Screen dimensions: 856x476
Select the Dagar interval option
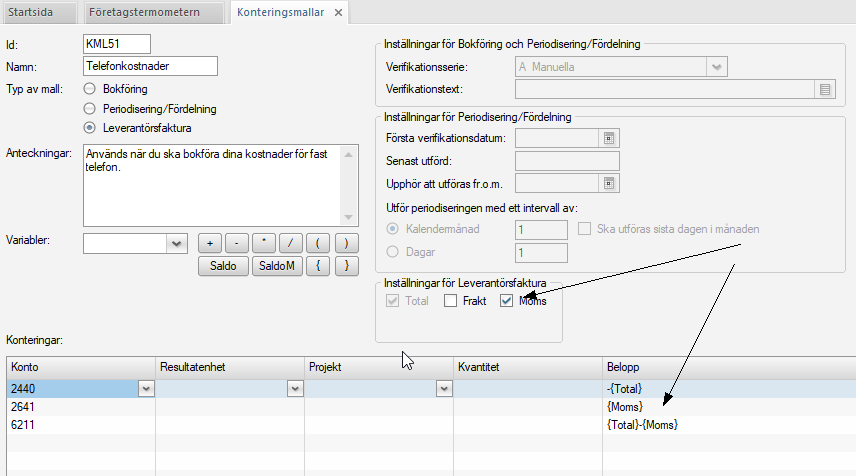coord(393,252)
